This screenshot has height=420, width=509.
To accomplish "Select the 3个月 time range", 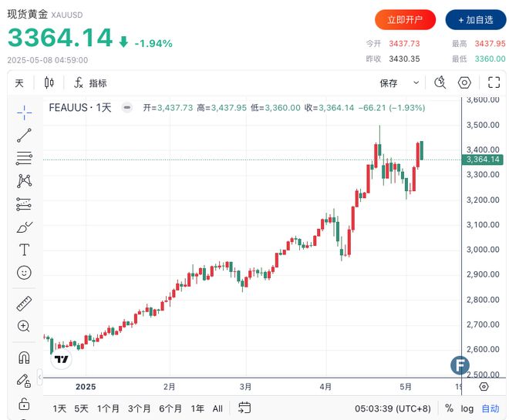I will pos(140,408).
